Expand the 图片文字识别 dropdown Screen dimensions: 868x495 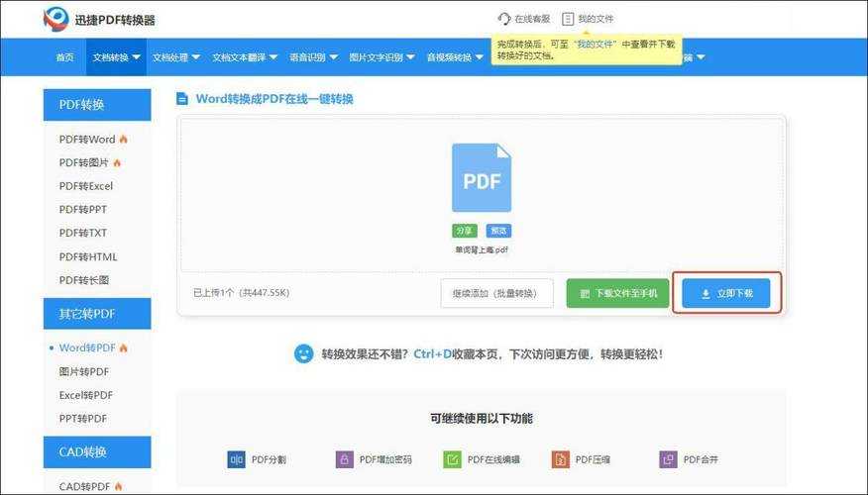pyautogui.click(x=381, y=57)
